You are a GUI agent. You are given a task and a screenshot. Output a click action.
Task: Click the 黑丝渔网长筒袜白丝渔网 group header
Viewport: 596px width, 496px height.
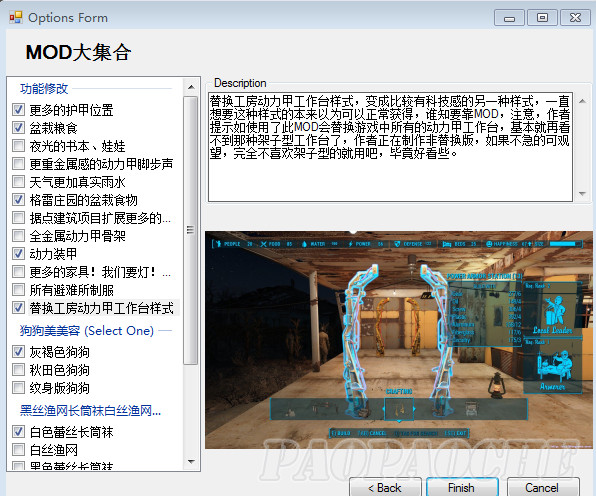[x=90, y=410]
